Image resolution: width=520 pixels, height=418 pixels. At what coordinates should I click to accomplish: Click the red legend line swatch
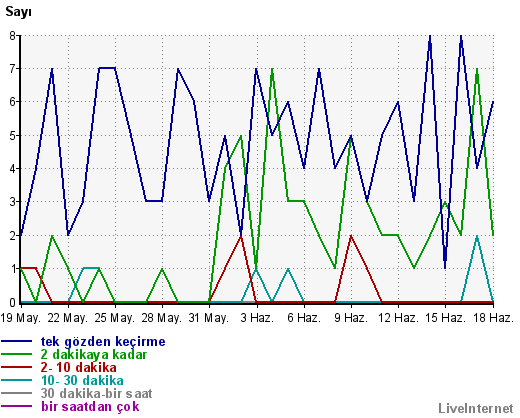click(x=17, y=367)
